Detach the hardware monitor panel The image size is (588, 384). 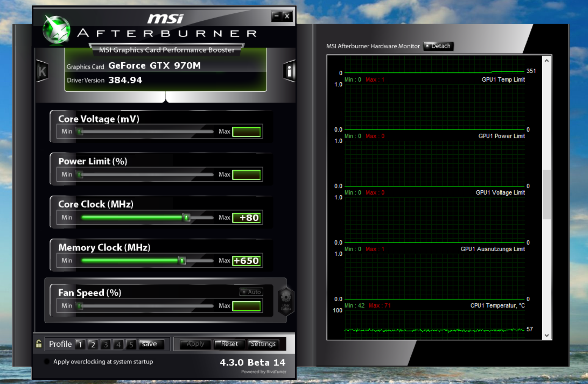(438, 46)
